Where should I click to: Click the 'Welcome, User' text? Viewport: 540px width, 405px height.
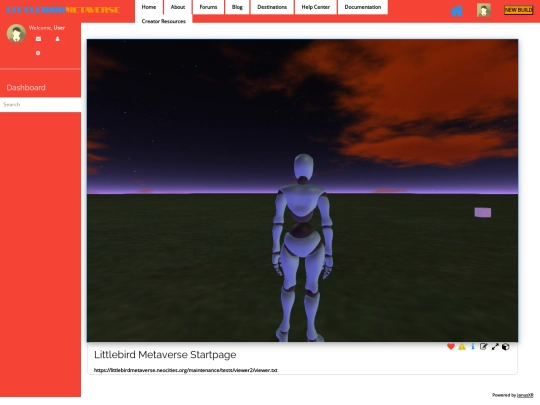tap(46, 28)
